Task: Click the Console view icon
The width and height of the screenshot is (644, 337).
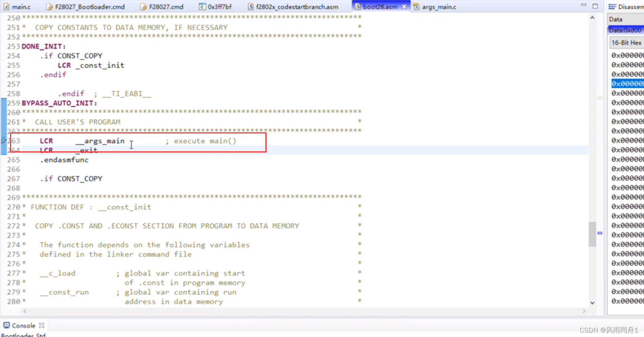Action: pyautogui.click(x=7, y=325)
